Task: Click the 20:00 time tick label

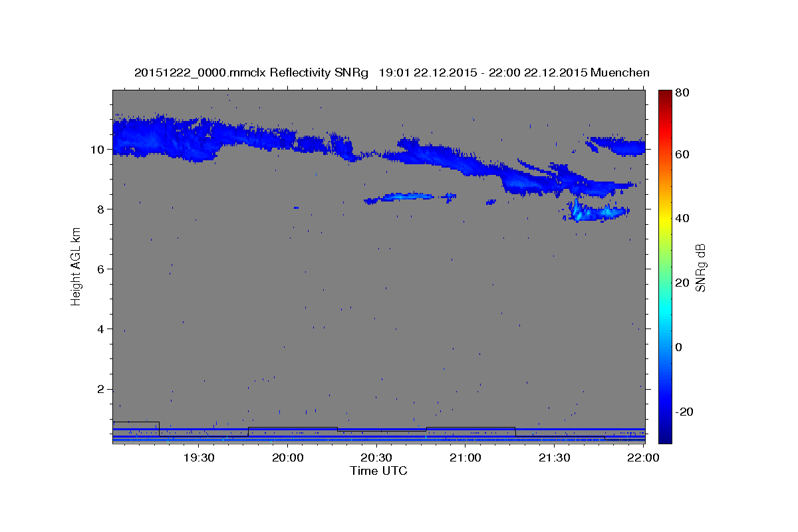Action: click(287, 458)
